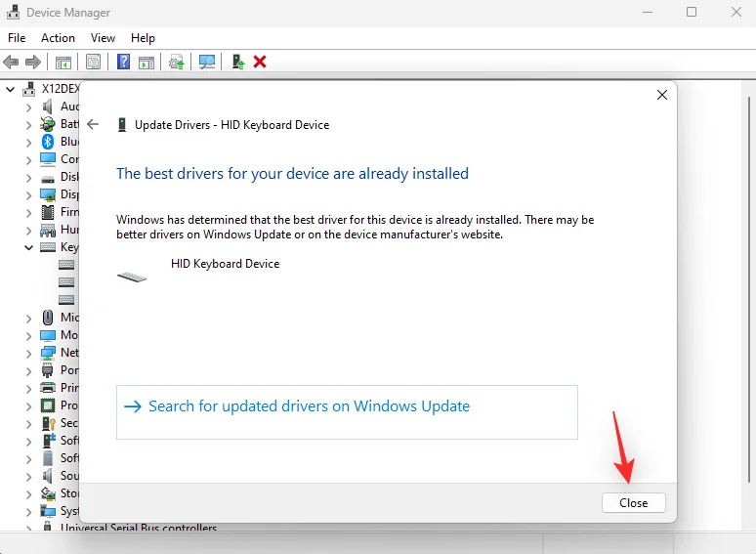The height and width of the screenshot is (554, 756).
Task: Click Show/Hide Console Tree toolbar icon
Action: [x=63, y=63]
